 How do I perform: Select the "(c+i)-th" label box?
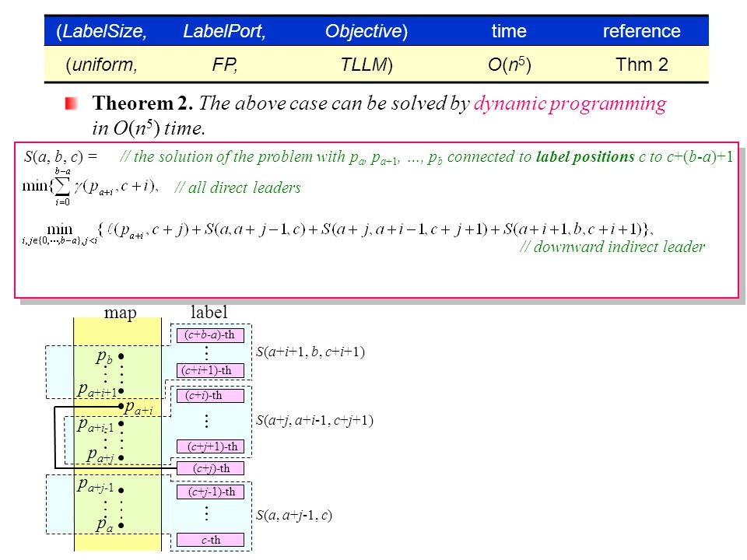[x=210, y=396]
